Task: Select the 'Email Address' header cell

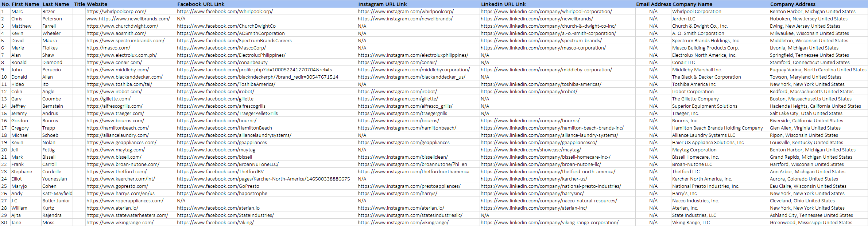Action: pos(654,4)
